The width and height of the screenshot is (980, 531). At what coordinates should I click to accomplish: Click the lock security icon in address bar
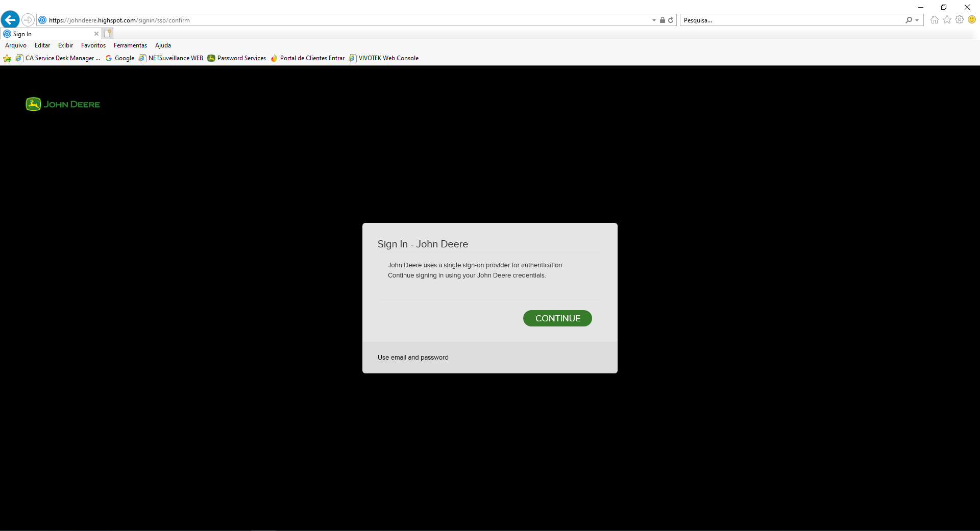click(662, 20)
